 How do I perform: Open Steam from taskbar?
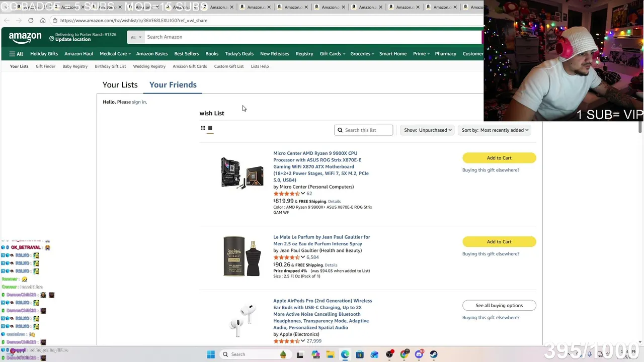tap(434, 354)
